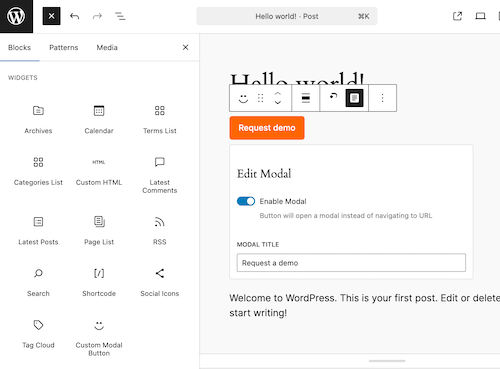Image resolution: width=500 pixels, height=369 pixels.
Task: Insert the Page List block
Action: tap(99, 231)
